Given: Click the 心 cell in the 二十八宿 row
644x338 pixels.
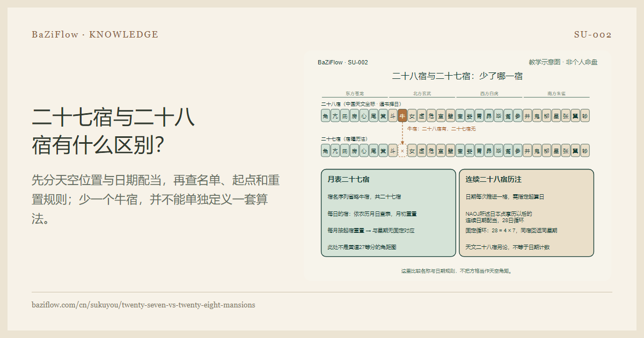Looking at the screenshot, I should point(364,115).
